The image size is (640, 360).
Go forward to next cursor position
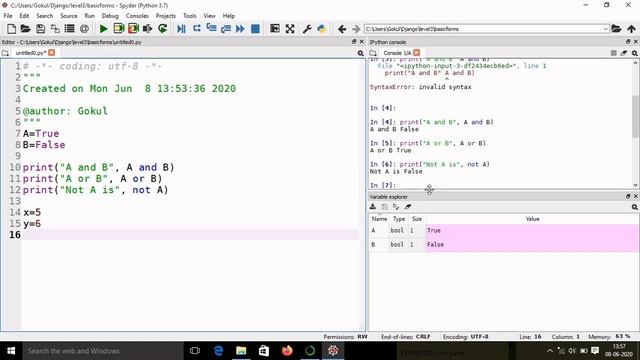[356, 29]
